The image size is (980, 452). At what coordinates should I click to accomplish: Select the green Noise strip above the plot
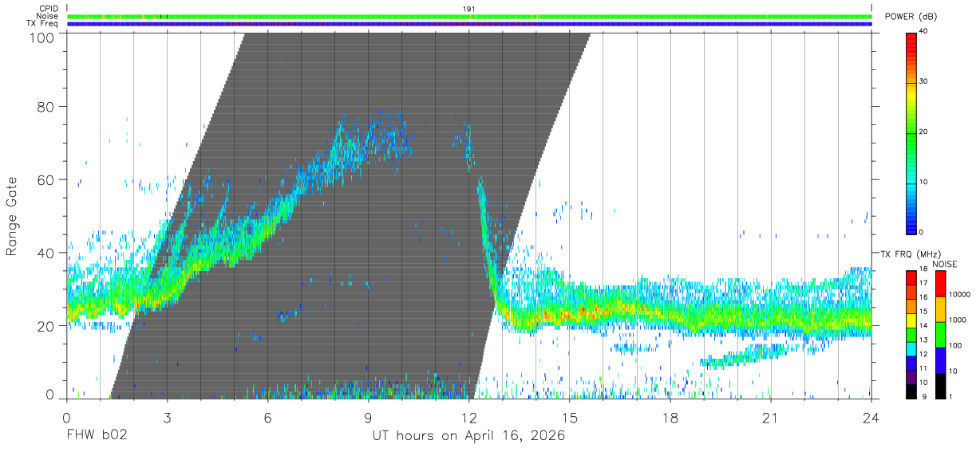coord(469,16)
